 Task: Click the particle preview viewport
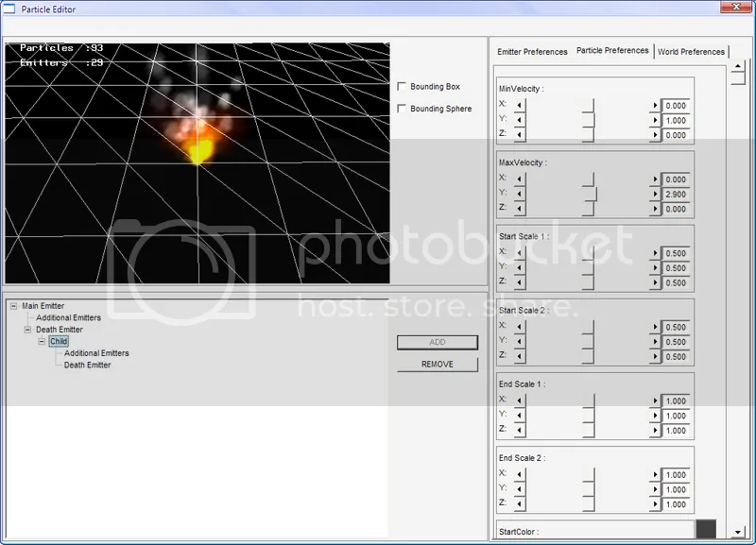click(198, 162)
